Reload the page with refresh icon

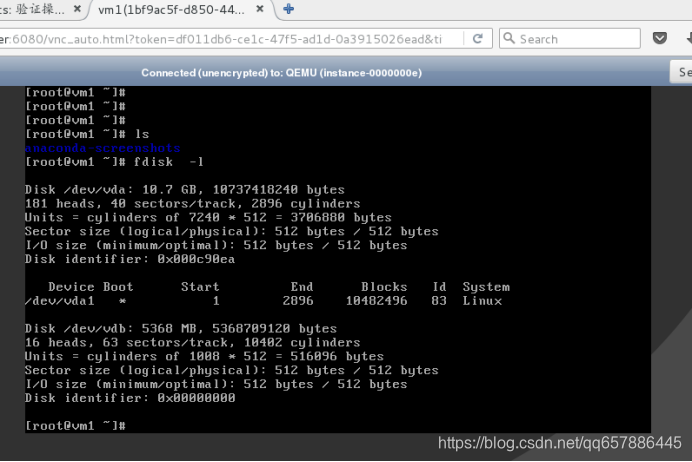(x=478, y=39)
